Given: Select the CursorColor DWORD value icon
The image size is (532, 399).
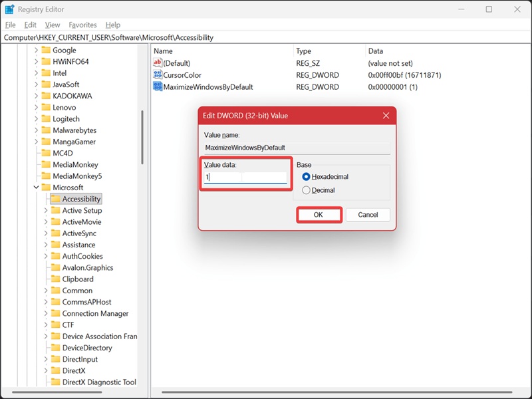Looking at the screenshot, I should tap(158, 74).
